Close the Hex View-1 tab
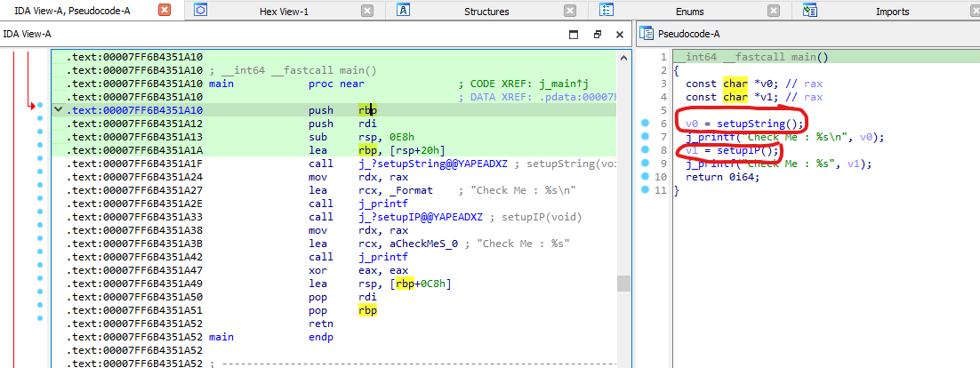This screenshot has height=368, width=980. [x=367, y=12]
